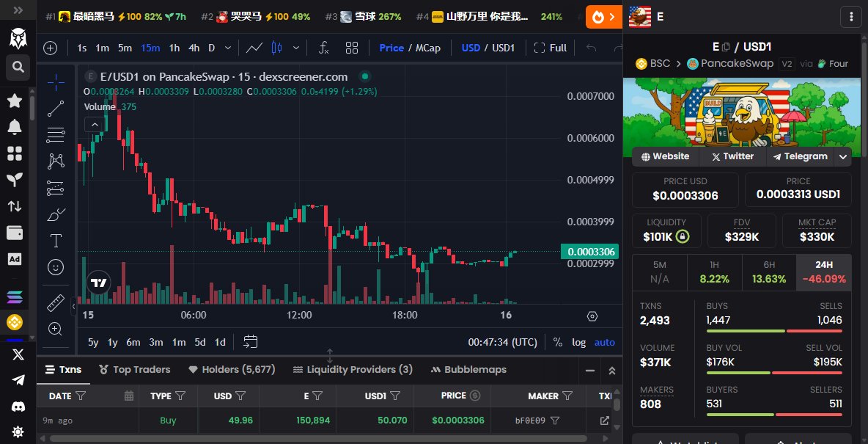Open the search magnifier in sidebar
868x444 pixels.
[18, 67]
